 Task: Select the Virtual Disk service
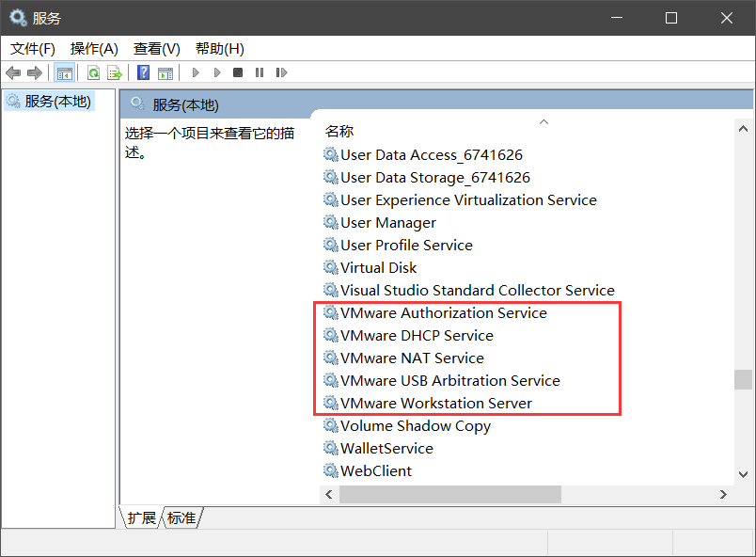(x=370, y=267)
